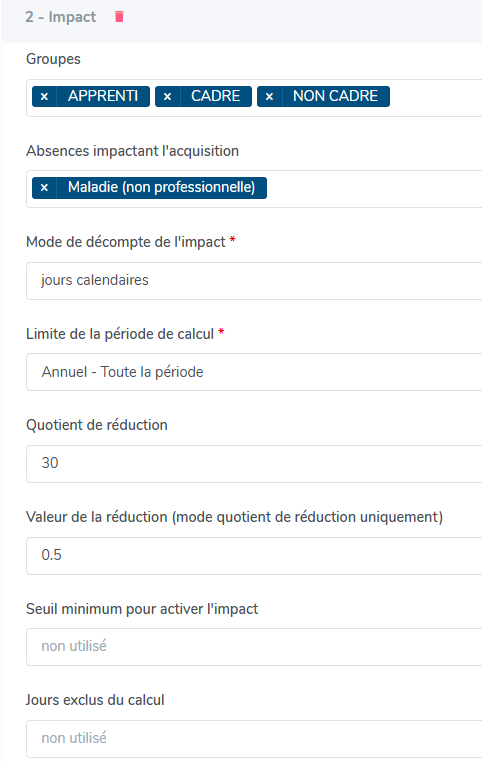Expand the Limite de la période de calcul dropdown
Viewport: 482px width, 763px height.
[254, 372]
